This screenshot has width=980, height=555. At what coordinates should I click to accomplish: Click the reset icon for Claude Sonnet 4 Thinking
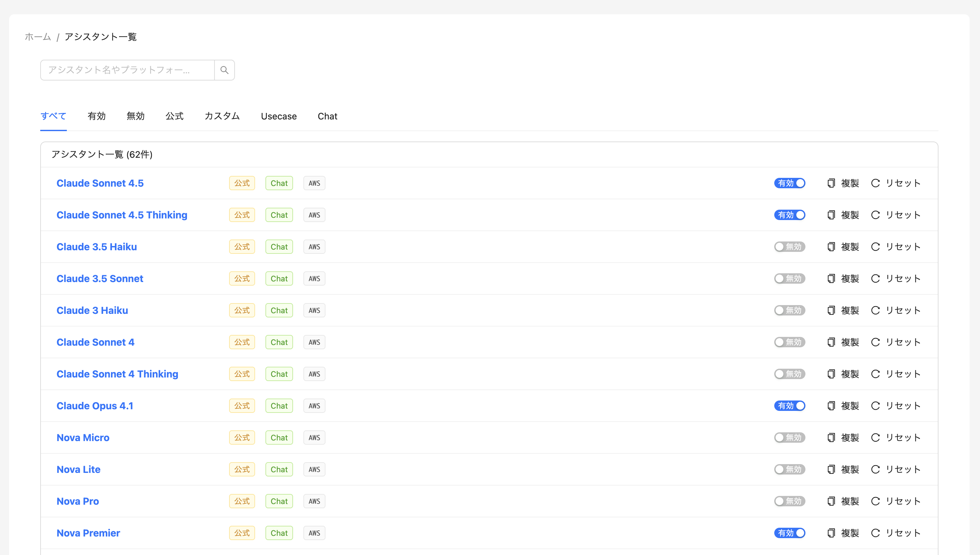pos(876,374)
